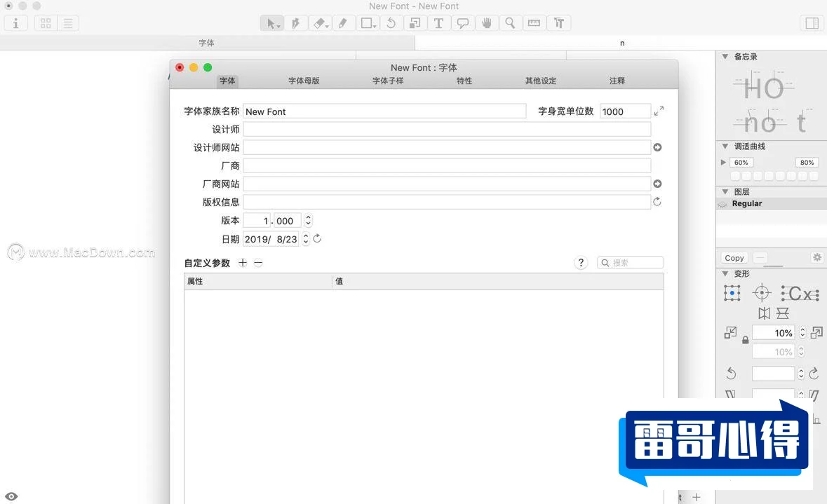Click the version stepper arrows
Image resolution: width=827 pixels, height=504 pixels.
coord(308,220)
